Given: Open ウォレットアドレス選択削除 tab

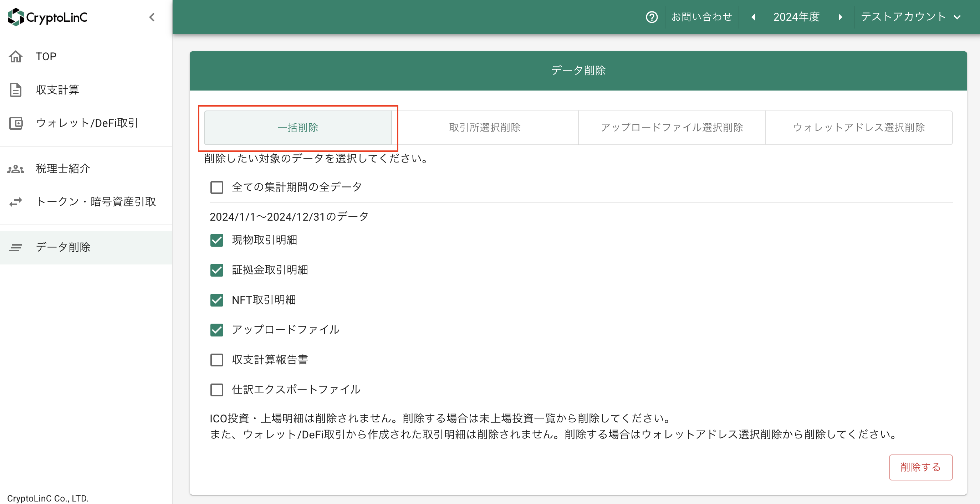Looking at the screenshot, I should pos(859,128).
